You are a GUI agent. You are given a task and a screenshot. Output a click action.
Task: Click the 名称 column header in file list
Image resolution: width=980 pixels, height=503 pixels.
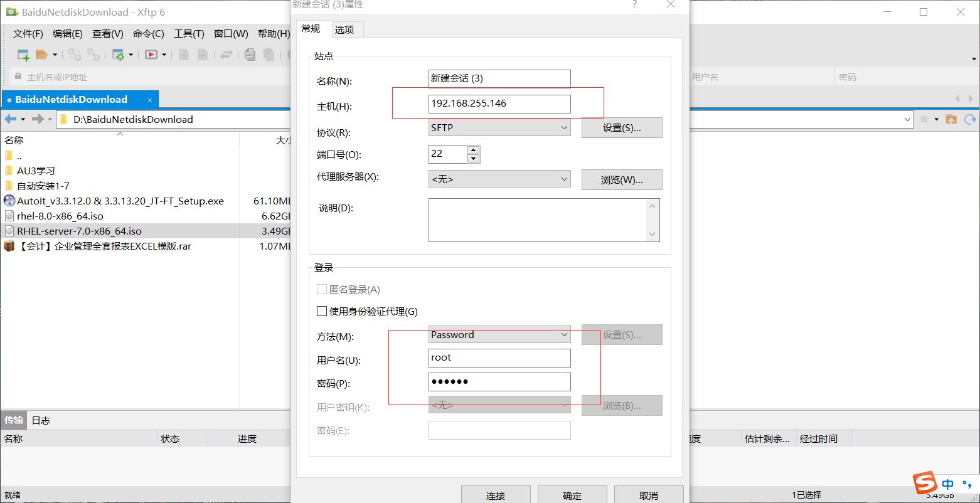pyautogui.click(x=119, y=140)
